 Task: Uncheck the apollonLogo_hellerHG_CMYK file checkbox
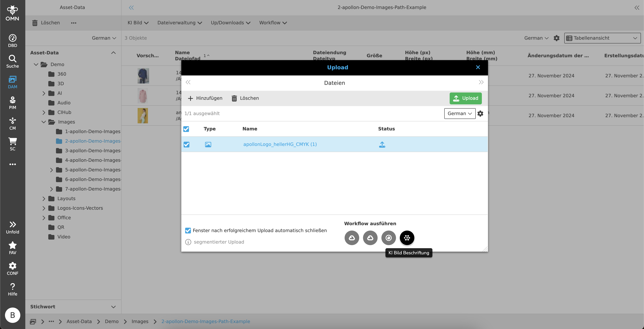(x=186, y=144)
